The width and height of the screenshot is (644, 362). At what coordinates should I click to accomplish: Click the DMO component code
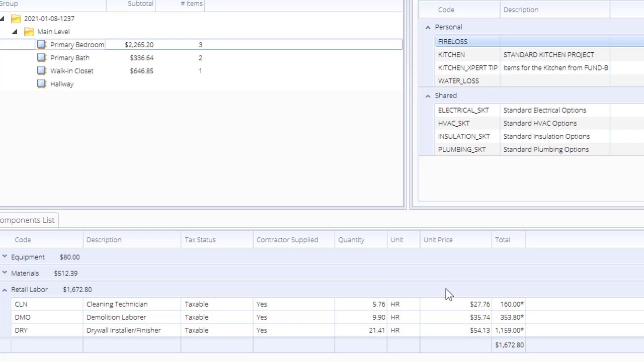click(23, 317)
